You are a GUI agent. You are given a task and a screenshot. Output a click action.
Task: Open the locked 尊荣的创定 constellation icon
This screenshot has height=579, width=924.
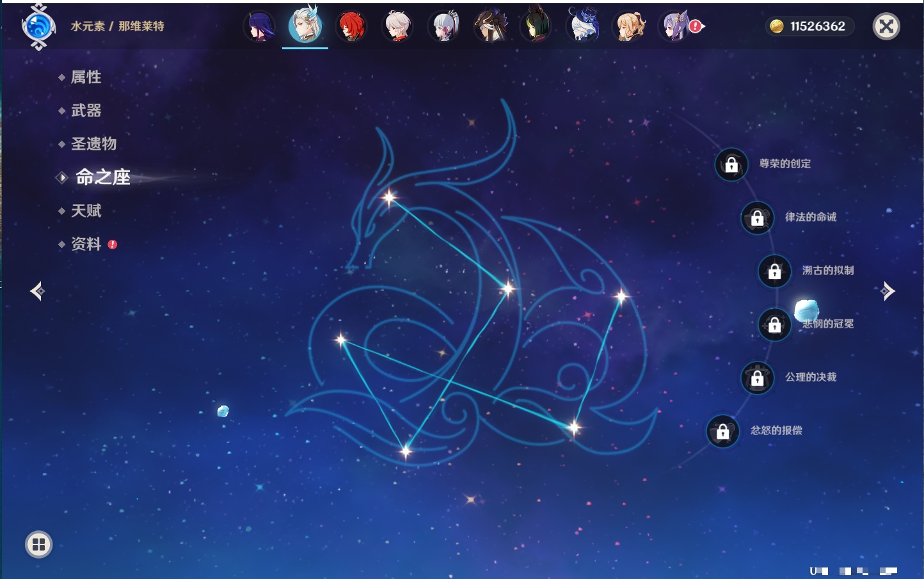tap(731, 165)
